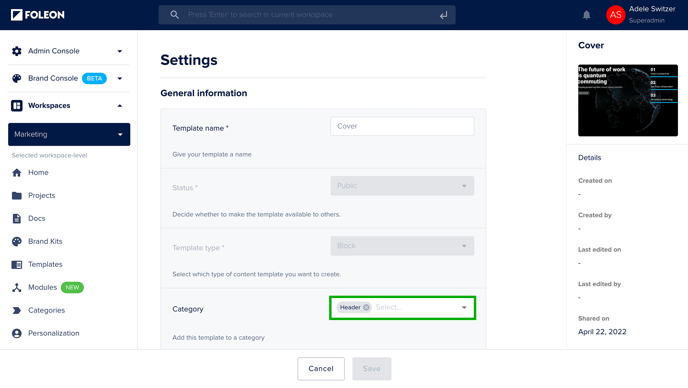This screenshot has height=388, width=688.
Task: Click Brand Console label
Action: (53, 78)
